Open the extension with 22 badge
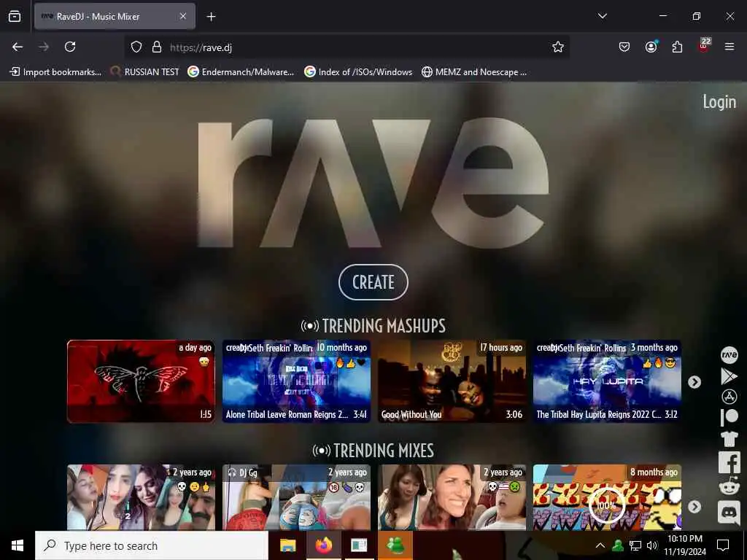The height and width of the screenshot is (560, 747). (x=704, y=46)
